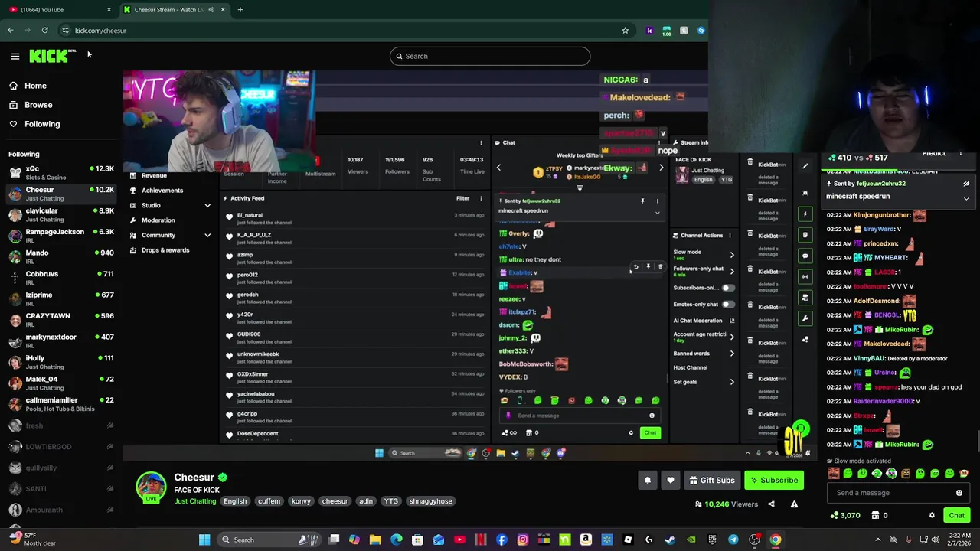Open Instagram from the Windows taskbar

[523, 540]
